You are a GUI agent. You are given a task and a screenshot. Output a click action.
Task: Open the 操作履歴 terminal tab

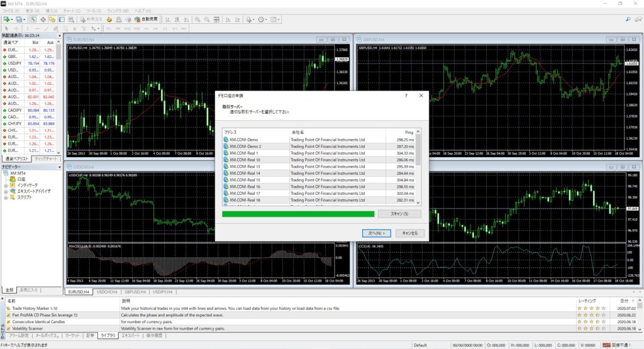pyautogui.click(x=155, y=335)
